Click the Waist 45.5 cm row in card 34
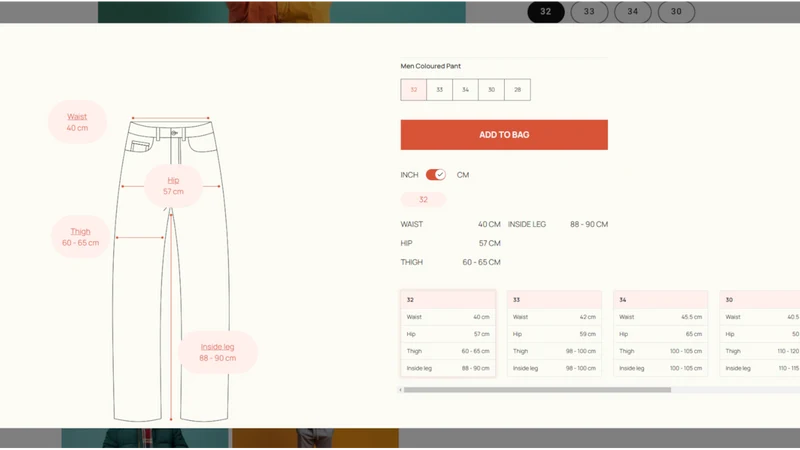The height and width of the screenshot is (450, 800). [x=661, y=317]
